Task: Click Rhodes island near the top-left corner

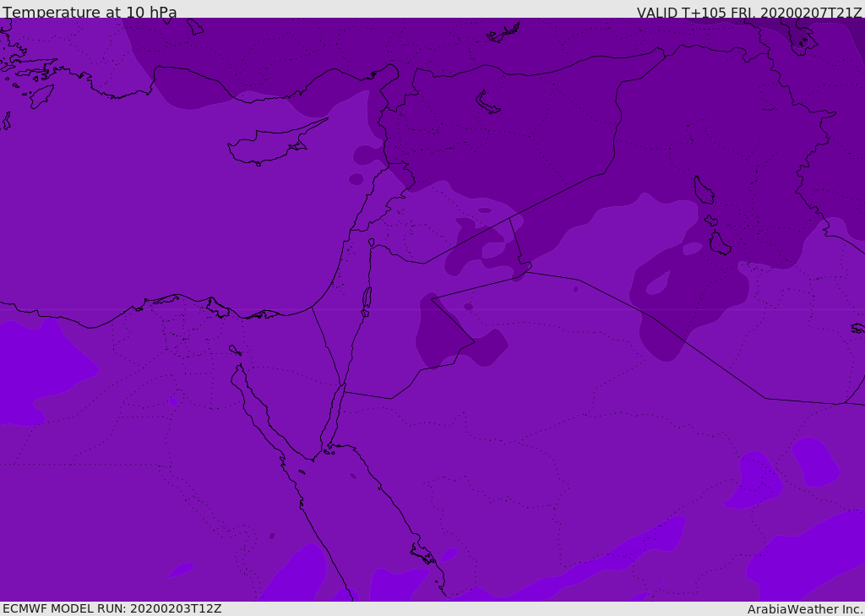Action: [41, 95]
